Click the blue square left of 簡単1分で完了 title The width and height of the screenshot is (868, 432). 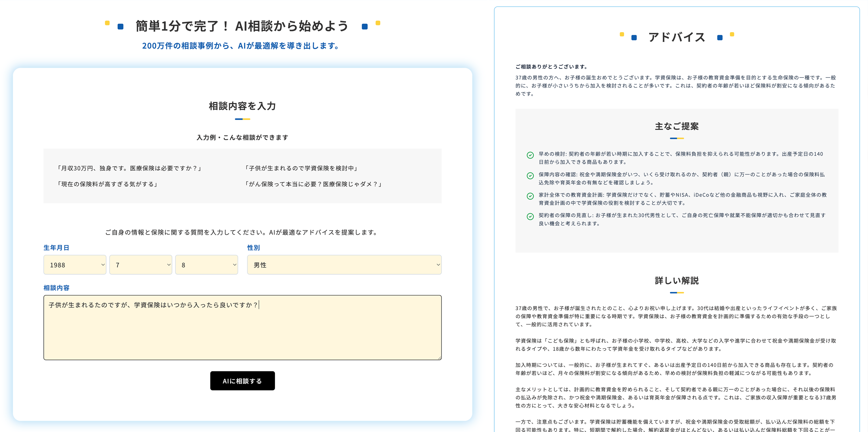[120, 27]
